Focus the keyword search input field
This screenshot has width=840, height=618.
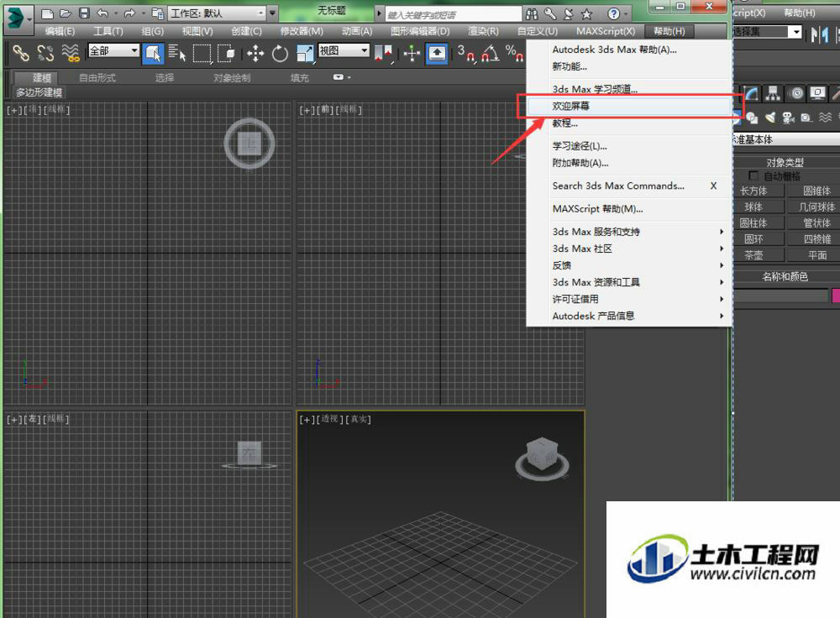coord(454,14)
